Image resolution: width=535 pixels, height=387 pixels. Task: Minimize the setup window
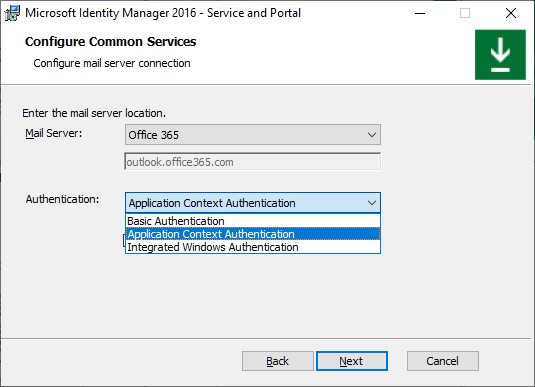420,13
